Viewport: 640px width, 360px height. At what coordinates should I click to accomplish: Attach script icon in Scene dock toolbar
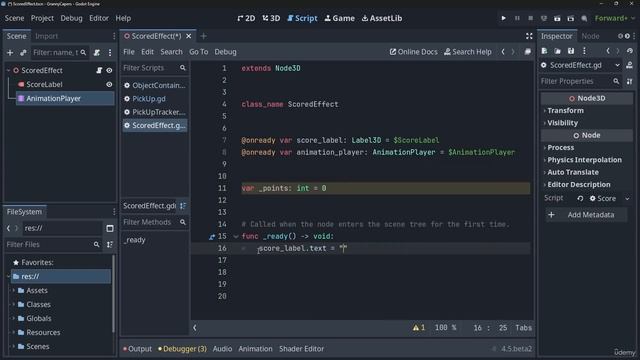(97, 52)
